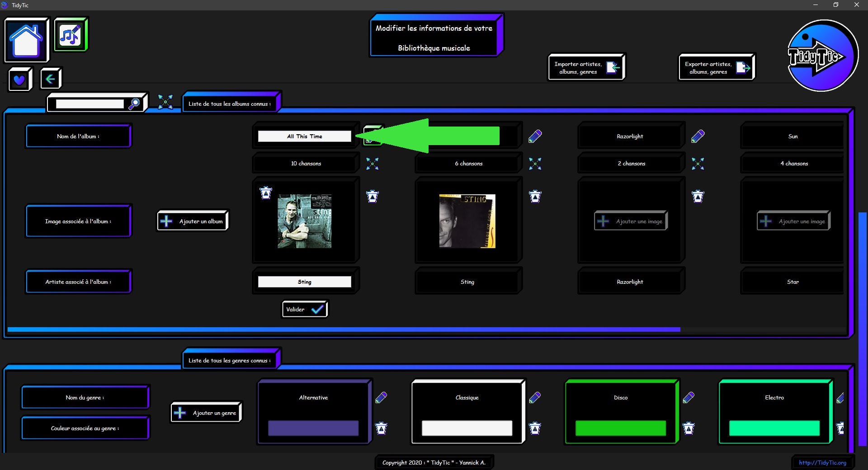Pick the Electro teal color swatch
This screenshot has width=868, height=470.
pyautogui.click(x=774, y=428)
